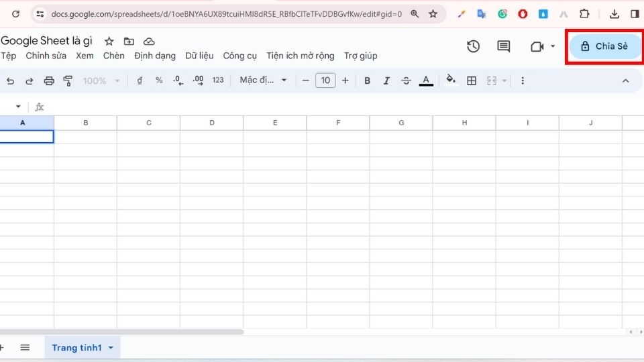Open the Xem menu

[x=85, y=56]
